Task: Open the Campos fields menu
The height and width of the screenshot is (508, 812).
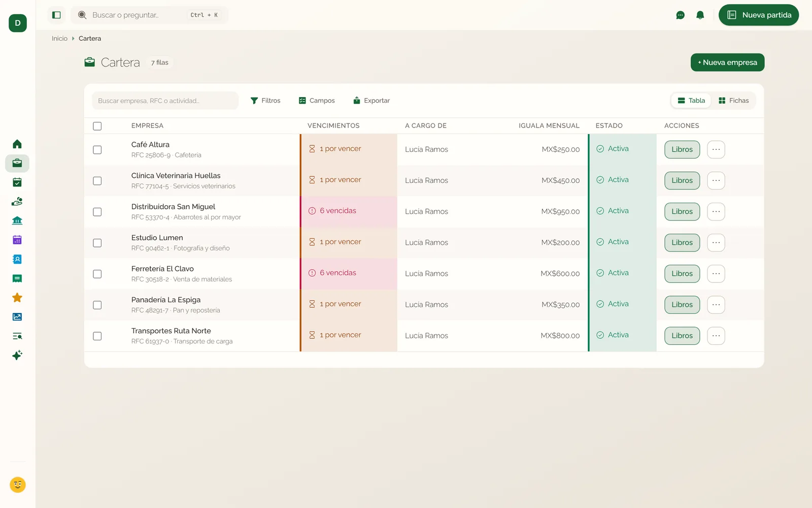Action: coord(317,101)
